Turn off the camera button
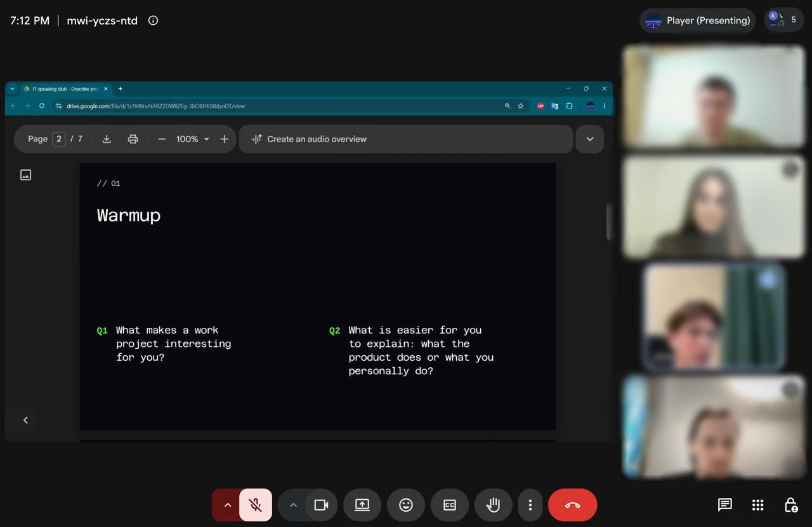The image size is (812, 527). click(322, 505)
